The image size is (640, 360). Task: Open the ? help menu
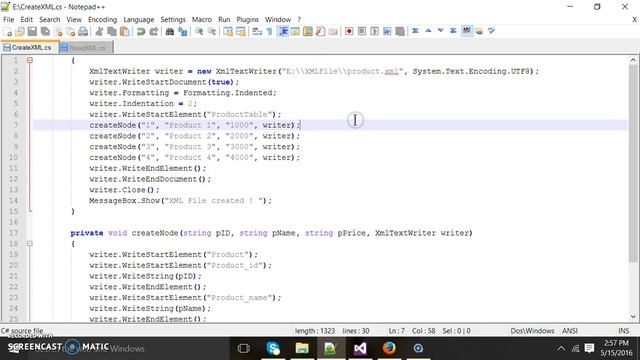(299, 20)
